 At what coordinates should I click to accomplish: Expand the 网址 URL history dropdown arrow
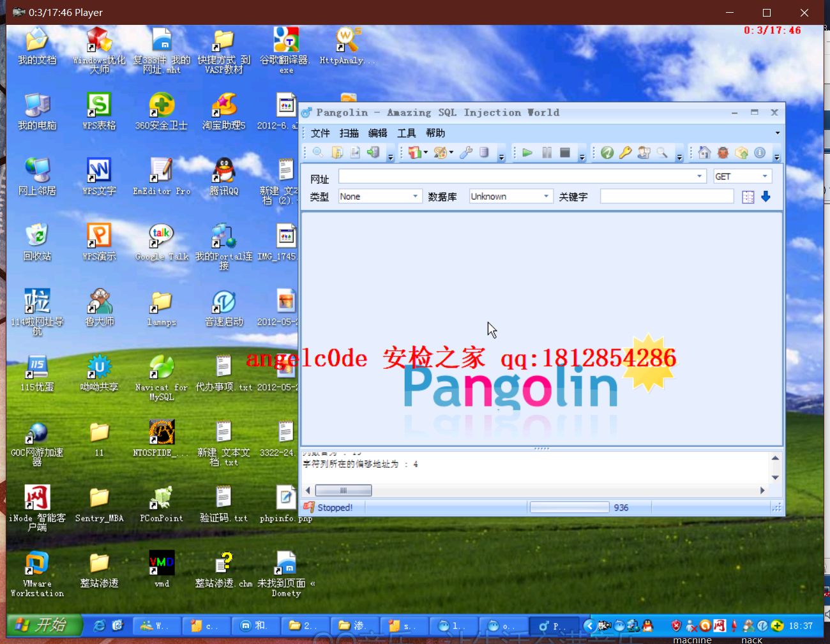tap(700, 176)
